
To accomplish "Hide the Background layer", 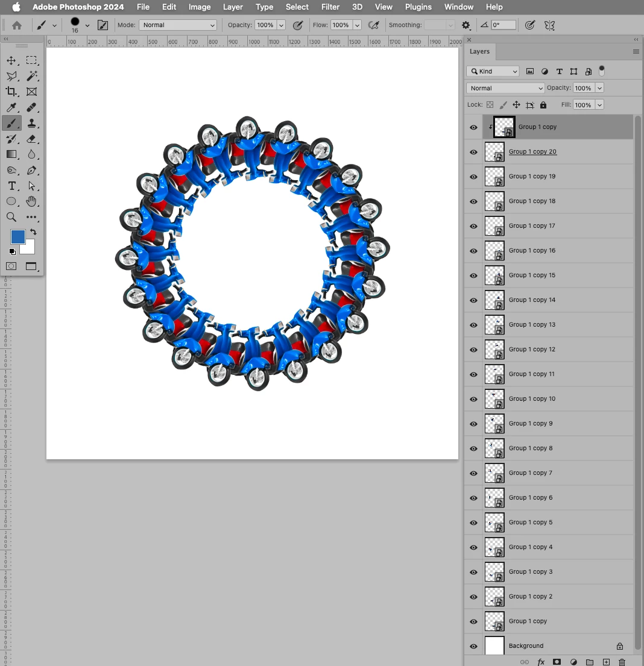I will (x=473, y=646).
